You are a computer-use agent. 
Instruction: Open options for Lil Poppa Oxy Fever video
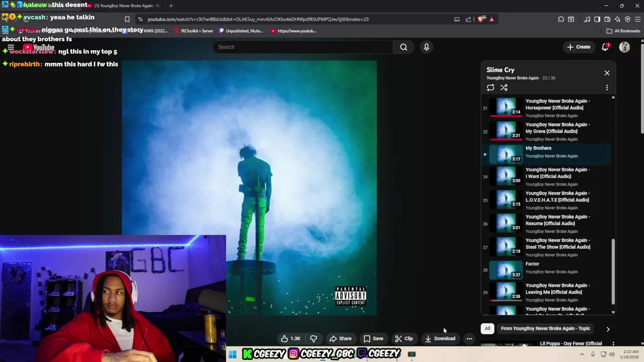(613, 344)
